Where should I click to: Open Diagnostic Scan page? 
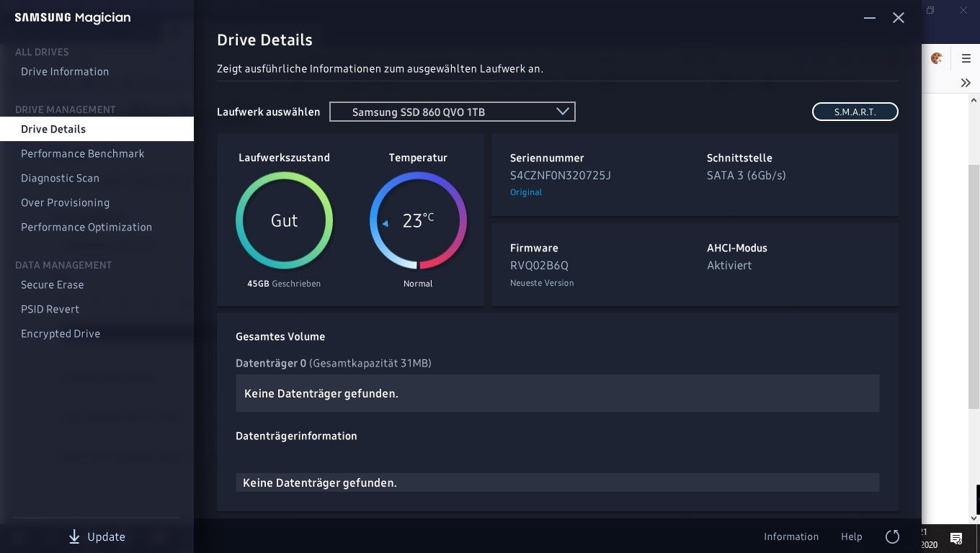tap(60, 178)
